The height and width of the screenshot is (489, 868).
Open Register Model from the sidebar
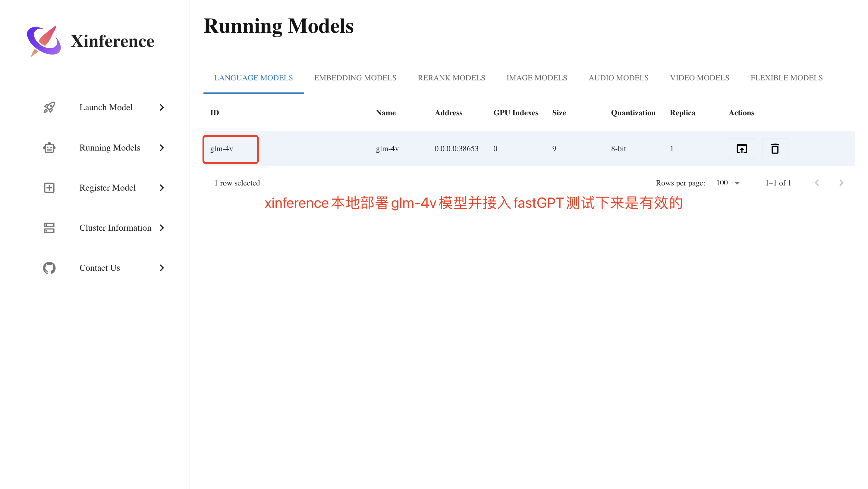[x=108, y=188]
